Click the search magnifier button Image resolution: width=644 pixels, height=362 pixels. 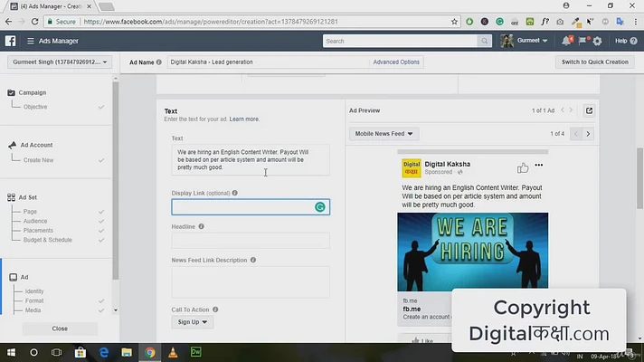coord(484,41)
